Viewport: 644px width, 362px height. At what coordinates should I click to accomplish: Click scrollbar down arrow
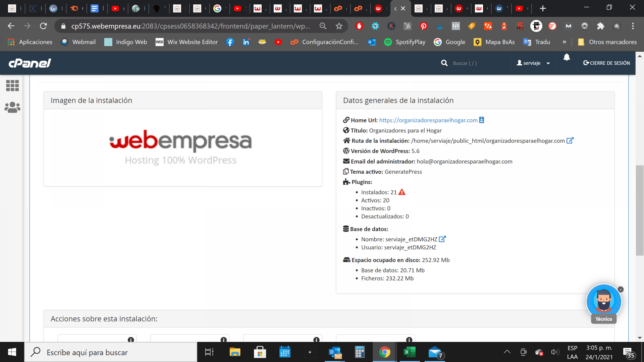(640, 338)
